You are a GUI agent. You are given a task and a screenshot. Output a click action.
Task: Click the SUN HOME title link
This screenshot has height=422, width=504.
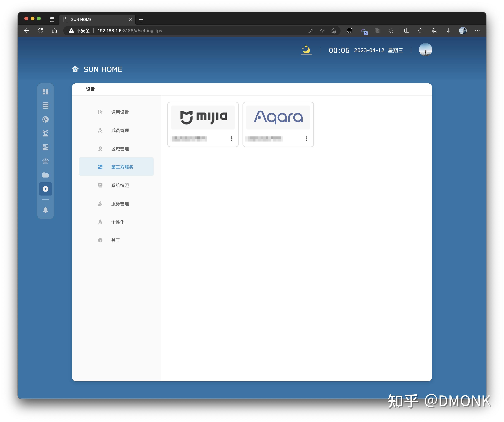point(102,69)
